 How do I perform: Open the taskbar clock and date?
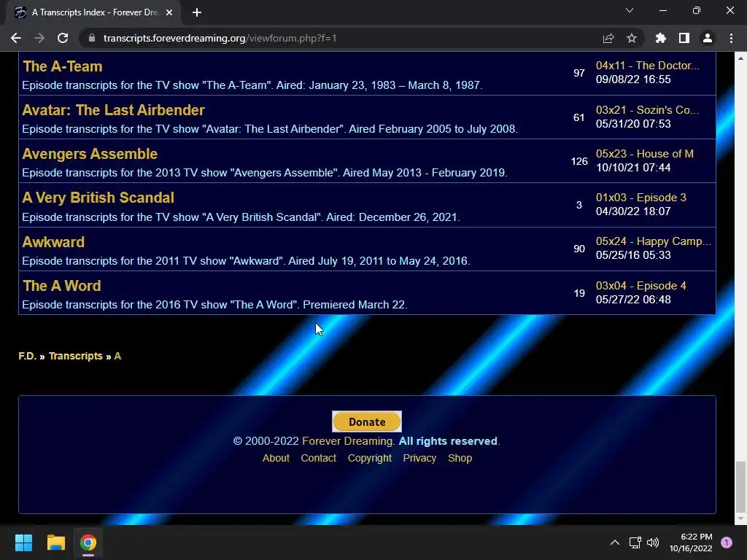[x=691, y=542]
